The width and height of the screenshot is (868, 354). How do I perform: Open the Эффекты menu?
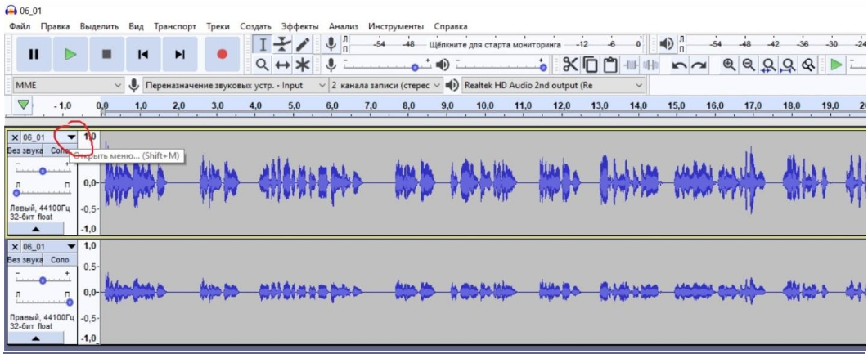click(299, 26)
